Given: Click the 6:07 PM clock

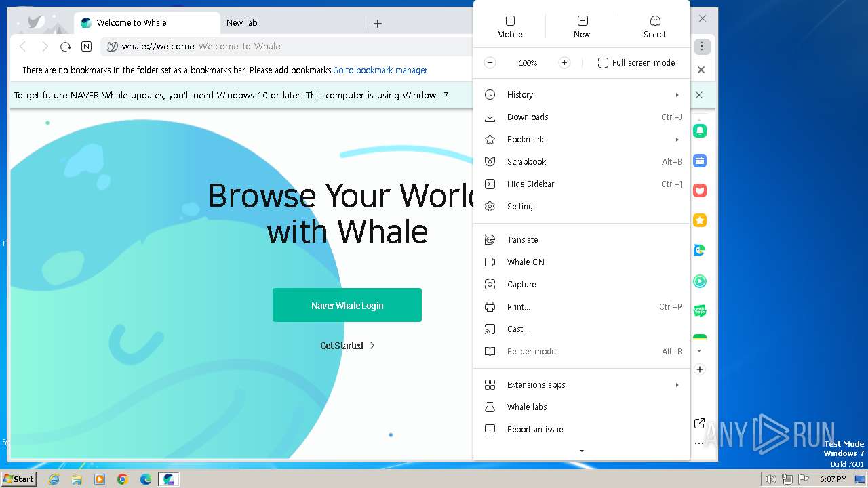Looking at the screenshot, I should tap(833, 479).
